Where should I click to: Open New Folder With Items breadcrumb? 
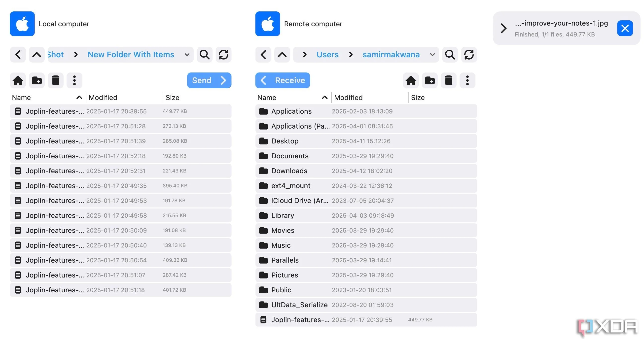(131, 55)
